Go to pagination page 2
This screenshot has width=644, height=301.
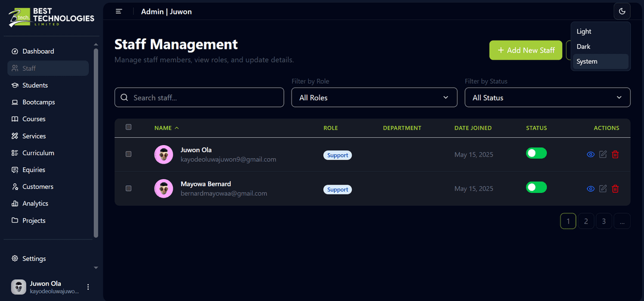(x=586, y=221)
